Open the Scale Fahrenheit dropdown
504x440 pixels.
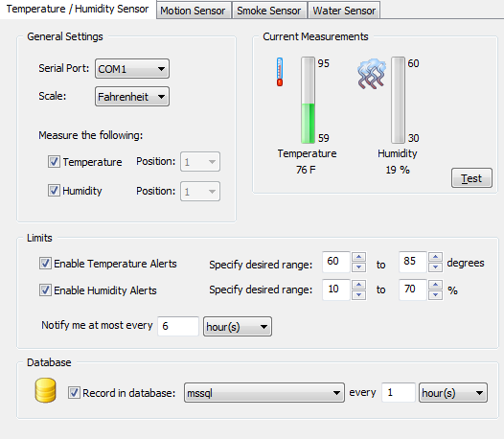coord(132,97)
